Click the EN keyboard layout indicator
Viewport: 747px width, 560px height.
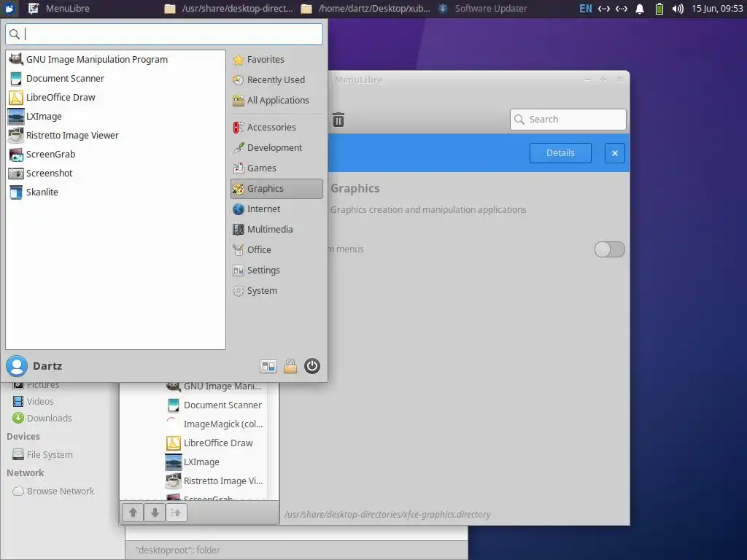pos(586,9)
